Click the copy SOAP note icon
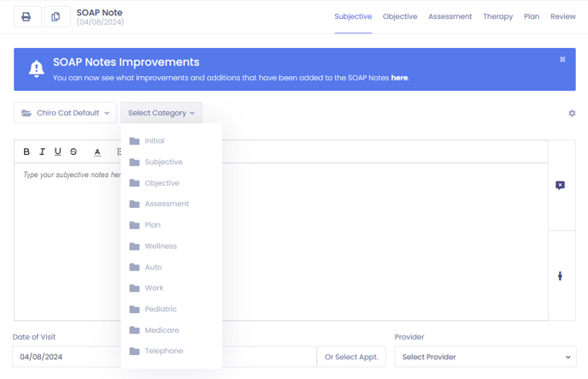This screenshot has width=588, height=379. click(x=57, y=17)
